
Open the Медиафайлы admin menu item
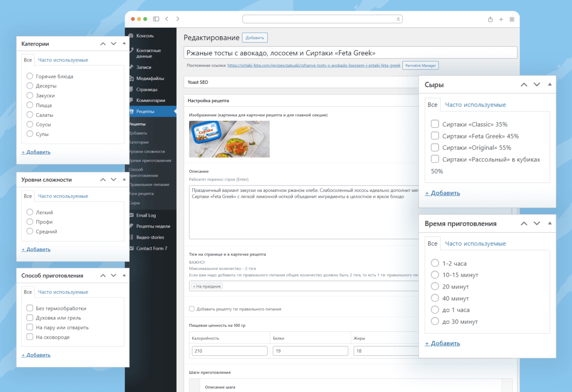[150, 78]
